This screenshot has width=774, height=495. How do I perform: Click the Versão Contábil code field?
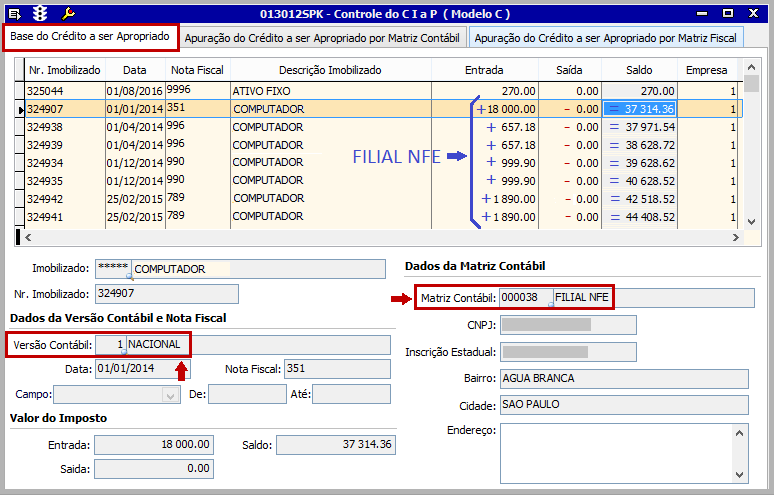click(111, 344)
